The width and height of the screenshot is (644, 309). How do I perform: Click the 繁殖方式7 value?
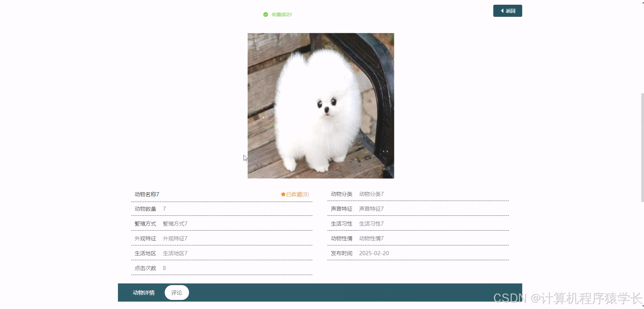tap(175, 224)
